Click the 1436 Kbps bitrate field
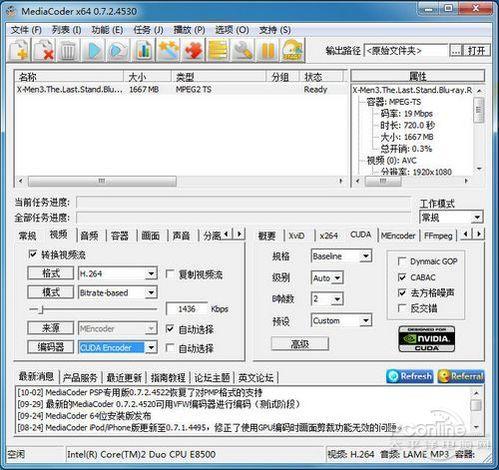The width and height of the screenshot is (499, 470). pyautogui.click(x=187, y=309)
